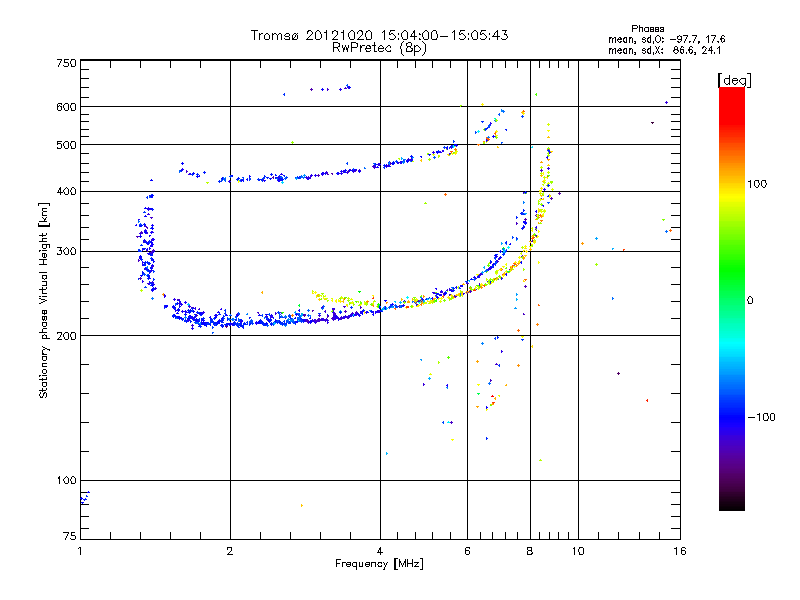This screenshot has height=600, width=800.
Task: Select the RwPretec (8p) subtitle
Action: coord(379,48)
